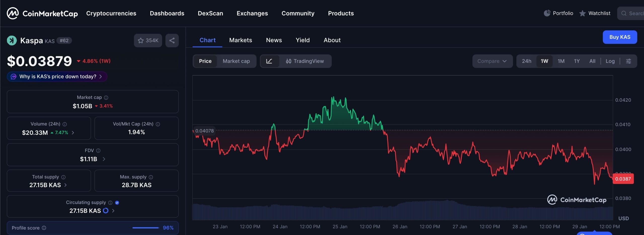Click the Profile score progress bar

point(146,228)
